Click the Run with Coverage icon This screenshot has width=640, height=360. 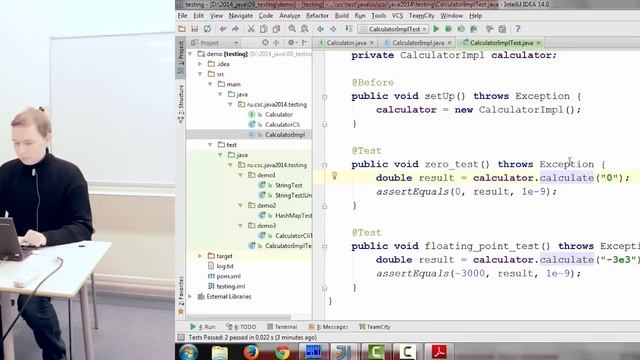461,29
